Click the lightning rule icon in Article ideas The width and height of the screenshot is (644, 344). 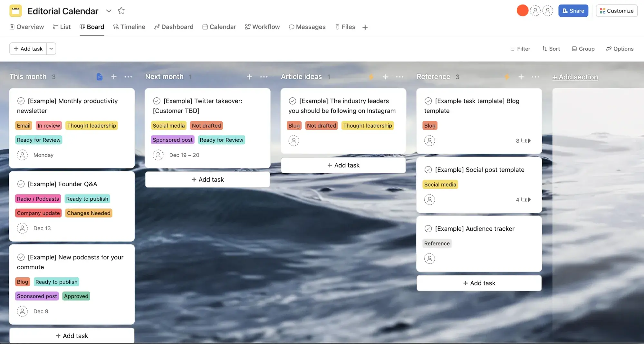tap(371, 77)
